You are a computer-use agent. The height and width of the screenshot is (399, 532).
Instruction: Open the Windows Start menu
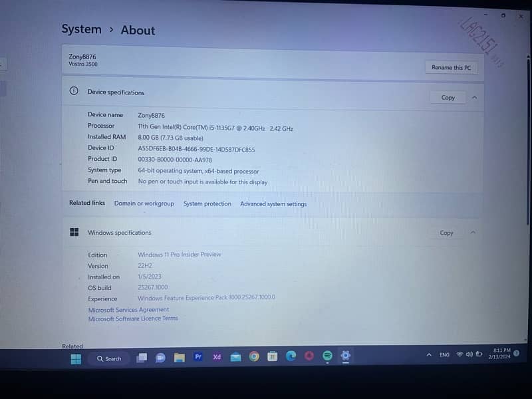76,359
